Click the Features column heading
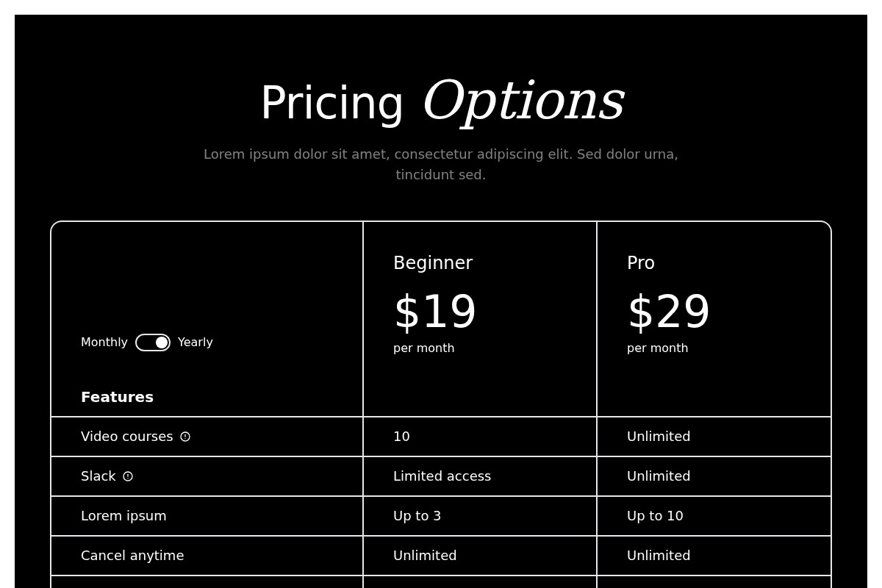This screenshot has width=882, height=588. click(x=118, y=398)
